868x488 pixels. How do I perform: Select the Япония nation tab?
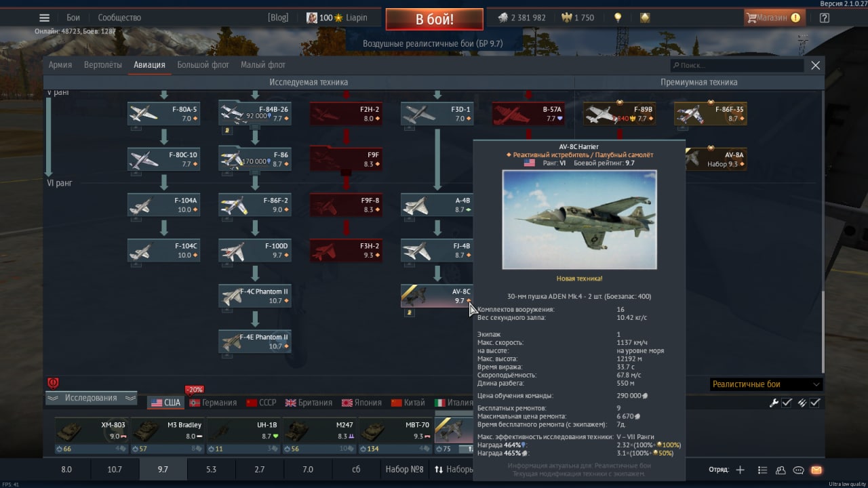(361, 403)
